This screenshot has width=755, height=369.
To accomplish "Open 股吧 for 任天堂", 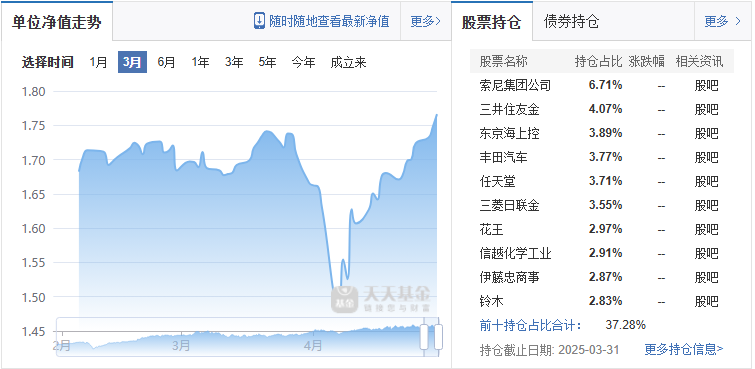I will tap(706, 182).
